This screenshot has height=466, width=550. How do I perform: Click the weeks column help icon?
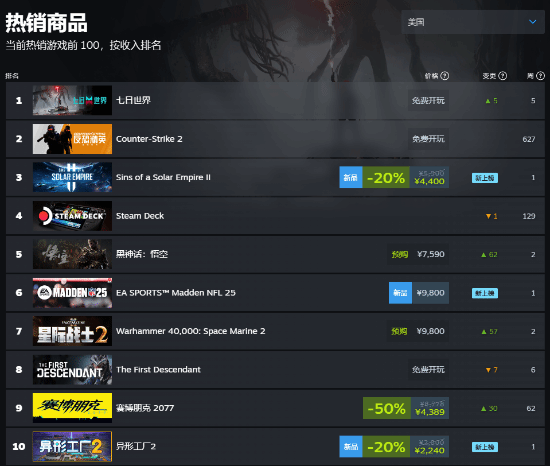pyautogui.click(x=541, y=76)
